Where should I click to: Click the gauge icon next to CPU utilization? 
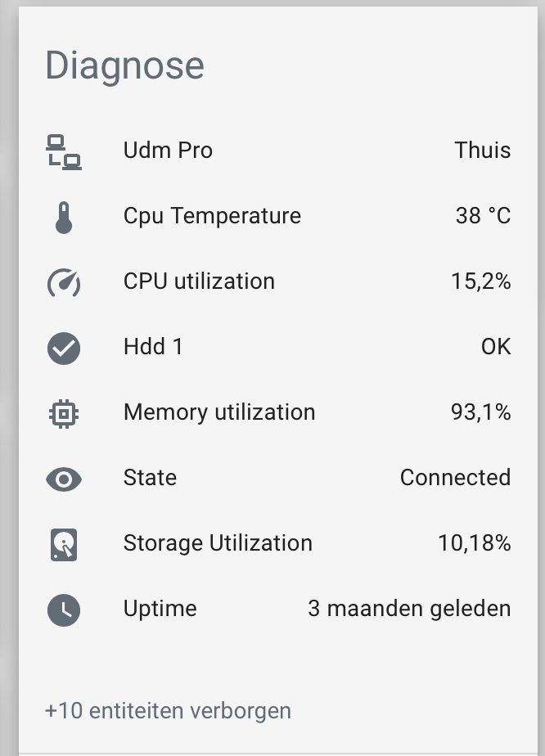pos(64,281)
